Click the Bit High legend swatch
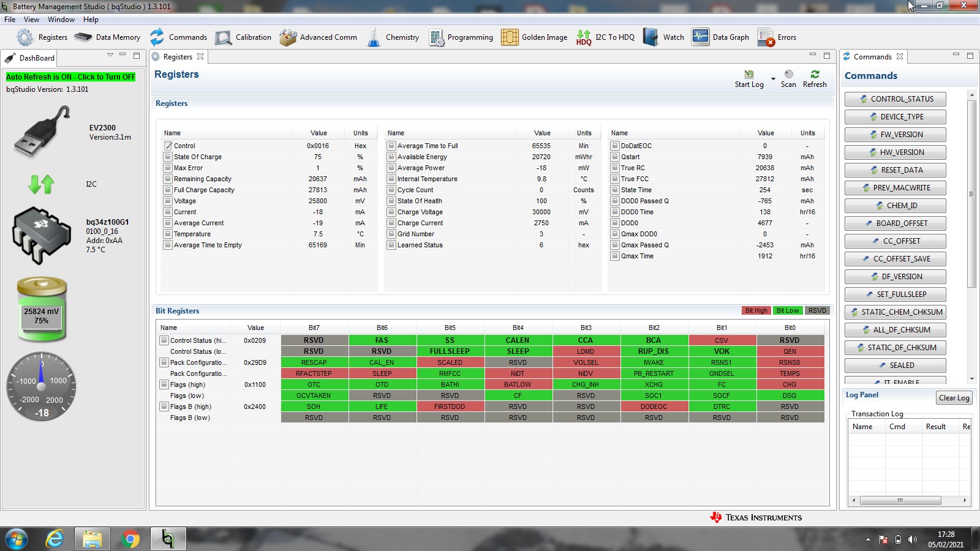This screenshot has height=551, width=980. [756, 310]
